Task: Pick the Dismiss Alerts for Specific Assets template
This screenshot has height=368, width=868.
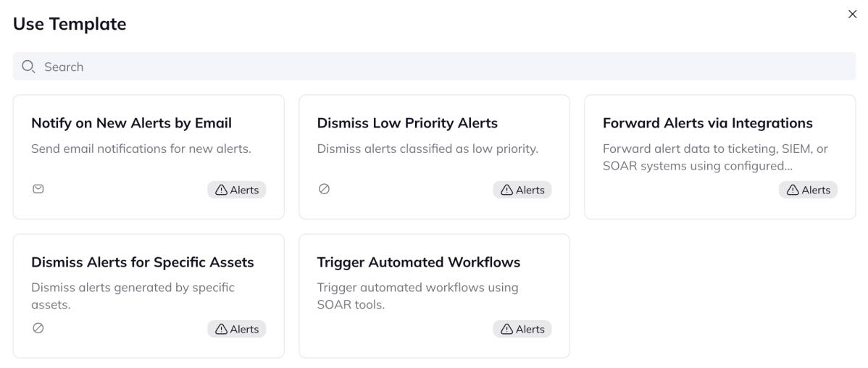Action: (149, 296)
